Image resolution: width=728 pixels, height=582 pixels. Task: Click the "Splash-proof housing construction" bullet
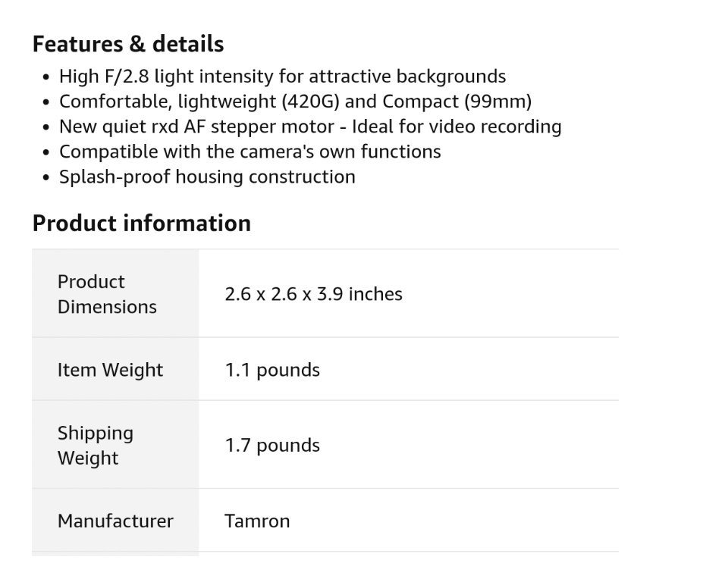(207, 177)
